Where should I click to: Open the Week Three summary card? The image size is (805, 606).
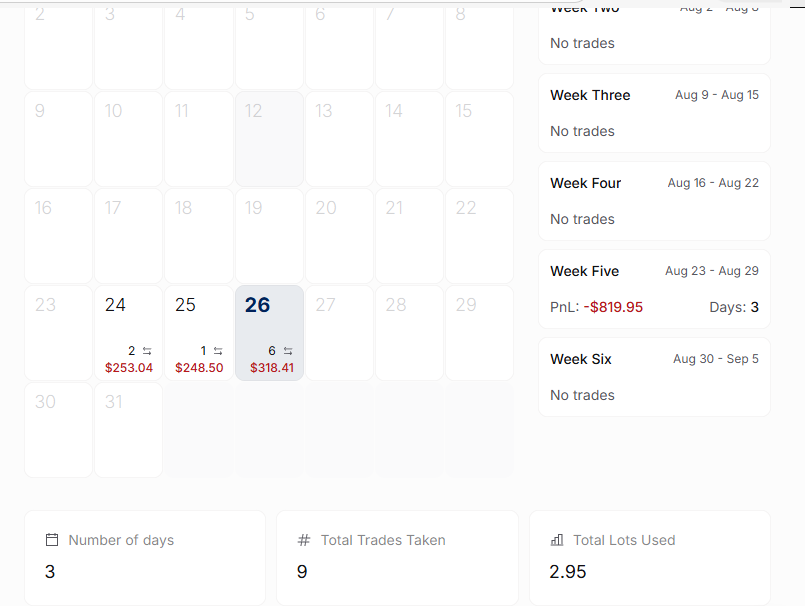(x=654, y=113)
